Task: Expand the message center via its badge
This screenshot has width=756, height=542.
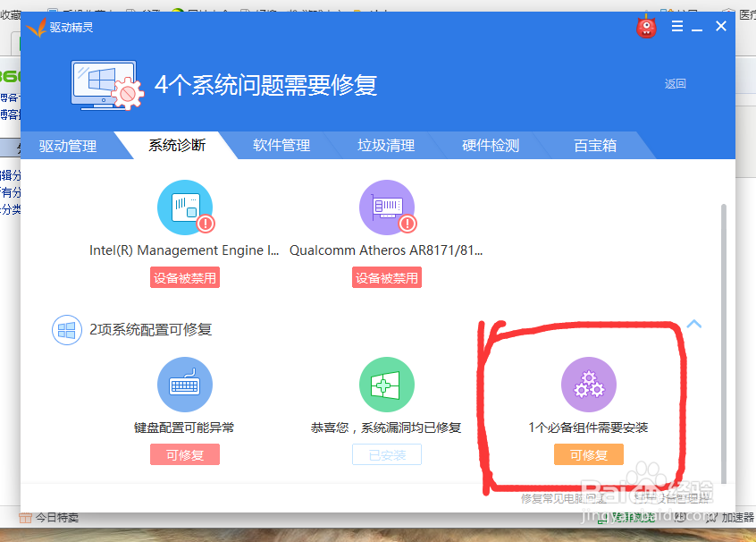Action: point(645,27)
